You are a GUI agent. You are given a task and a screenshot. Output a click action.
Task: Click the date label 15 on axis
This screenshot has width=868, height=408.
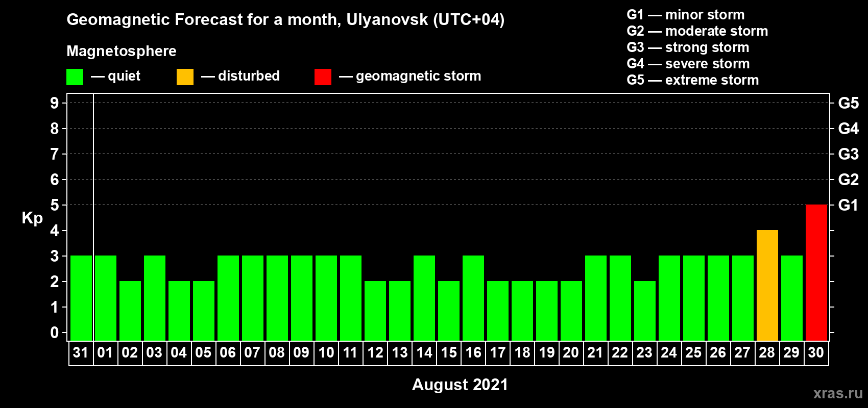(449, 353)
